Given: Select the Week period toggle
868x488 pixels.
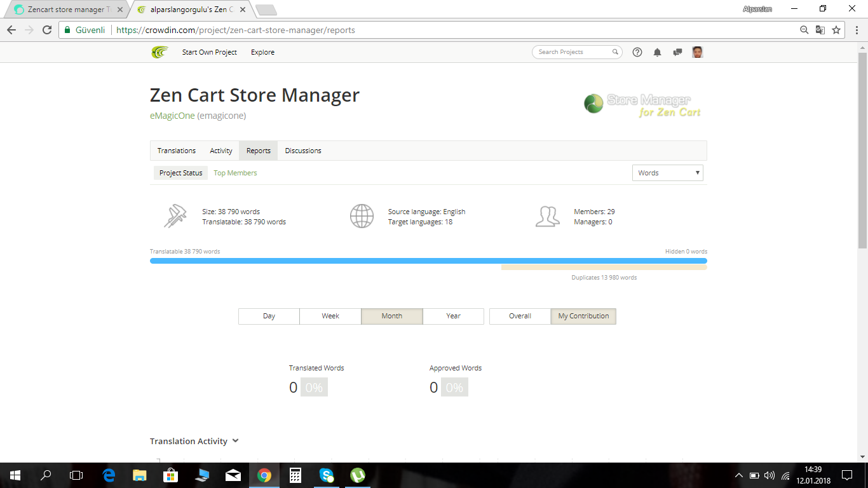Looking at the screenshot, I should tap(330, 316).
